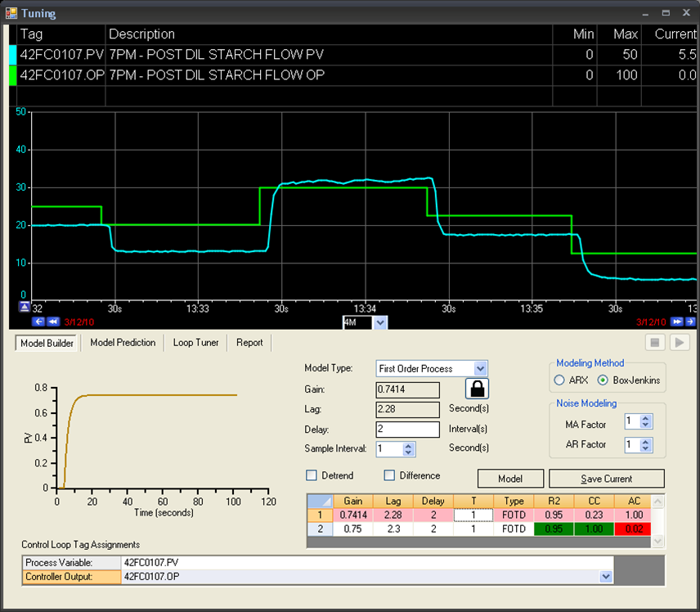Select the Box-Jenkins modeling method
Viewport: 700px width, 612px height.
[x=603, y=380]
